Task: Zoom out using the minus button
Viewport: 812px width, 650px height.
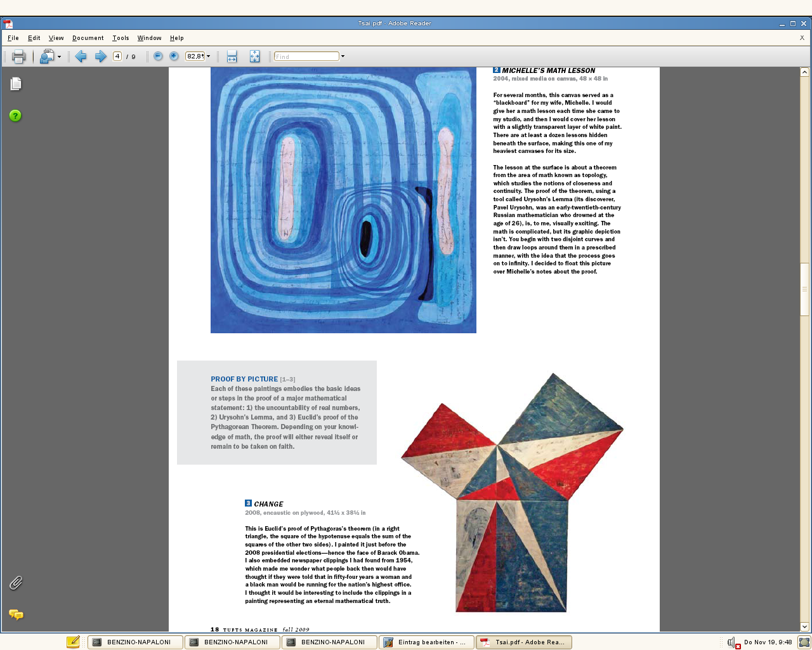Action: 158,56
